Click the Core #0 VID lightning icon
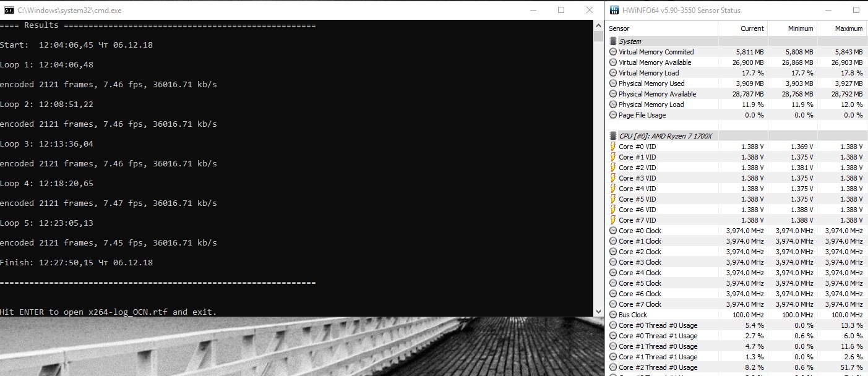Viewport: 868px width, 376px height. coord(613,147)
